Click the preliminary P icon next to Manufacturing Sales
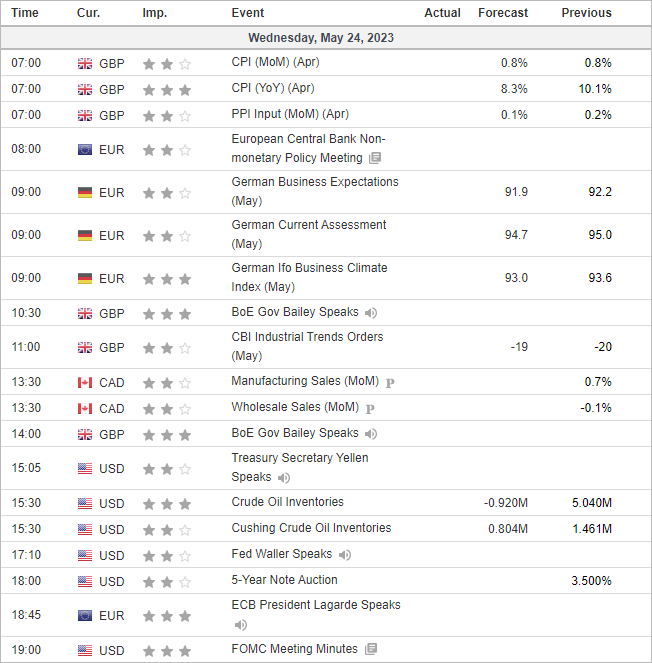 390,383
